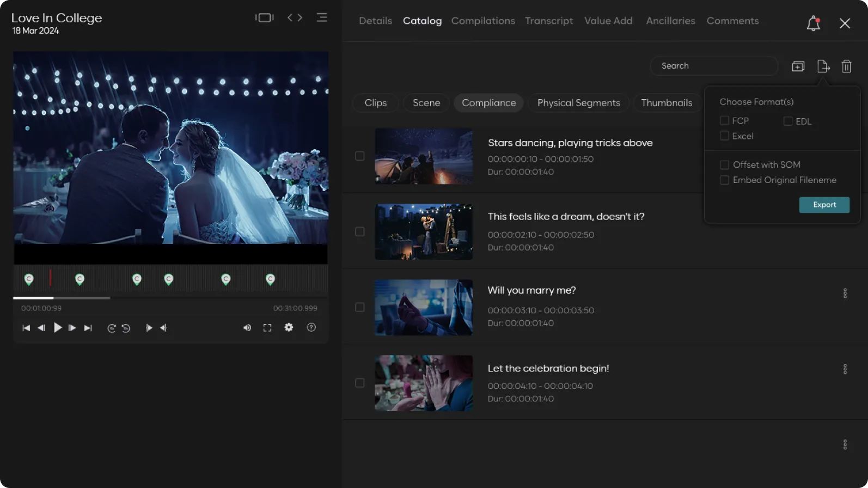Click the 'Will you marry me?' title
This screenshot has height=488, width=868.
coord(531,290)
